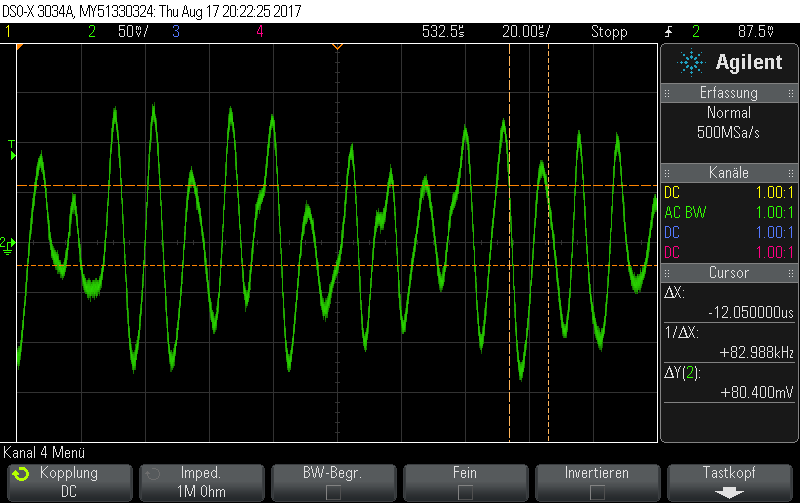Click the Kopplung softkey rotary arrow icon
This screenshot has height=503, width=800.
pos(21,474)
